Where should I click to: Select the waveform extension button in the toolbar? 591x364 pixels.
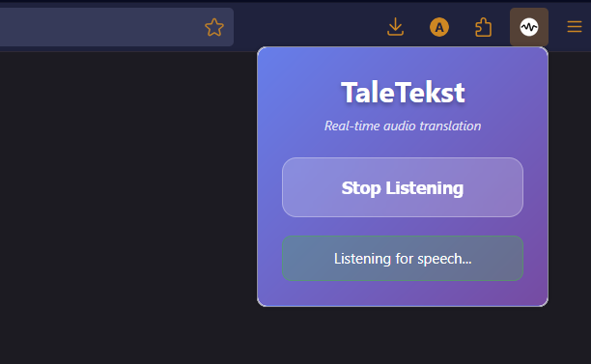tap(529, 27)
